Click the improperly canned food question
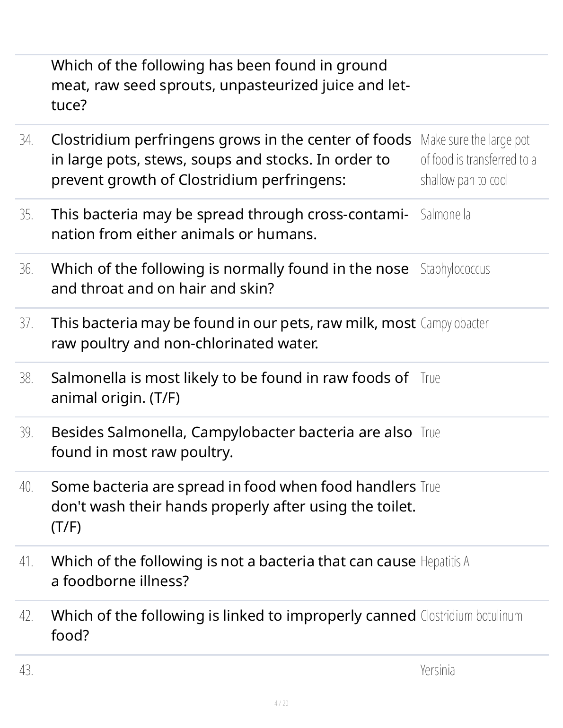Screen dimensions: 563x728 233,625
